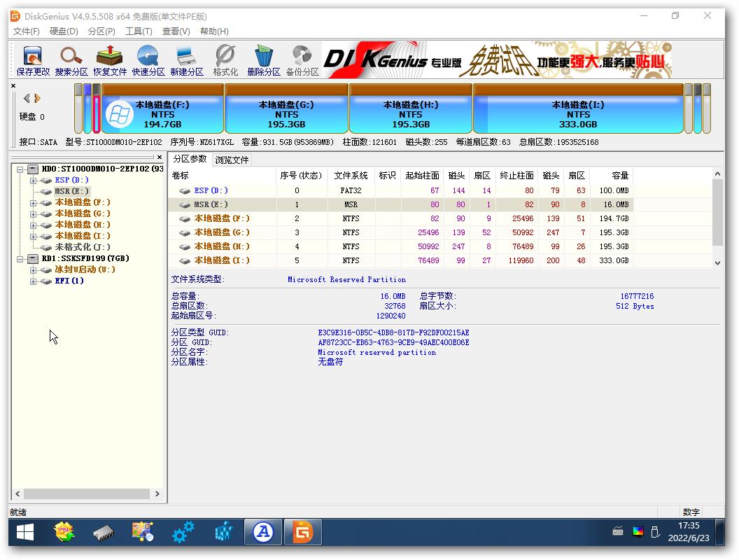Open the Windows Start button
This screenshot has width=739, height=560.
tap(24, 532)
